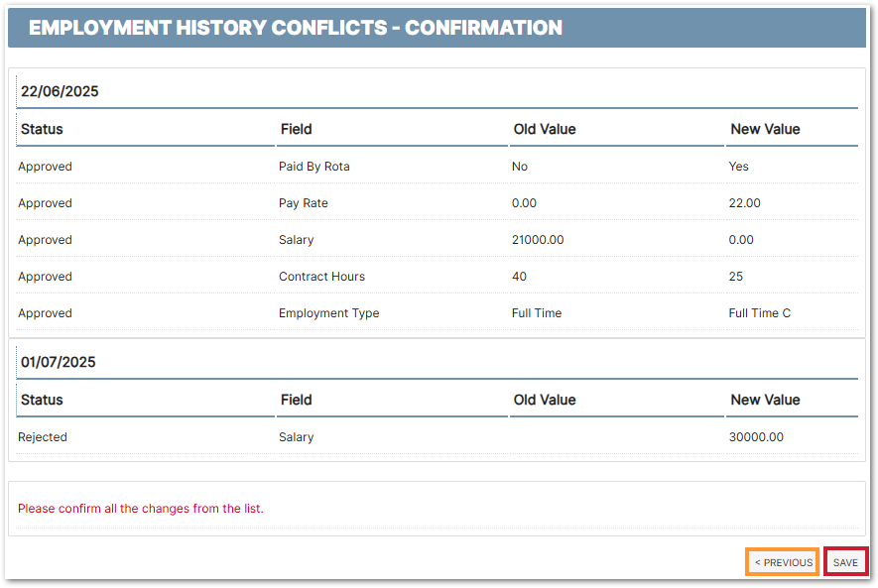Click the Rejected status cell
Image resolution: width=878 pixels, height=588 pixels.
click(x=43, y=437)
